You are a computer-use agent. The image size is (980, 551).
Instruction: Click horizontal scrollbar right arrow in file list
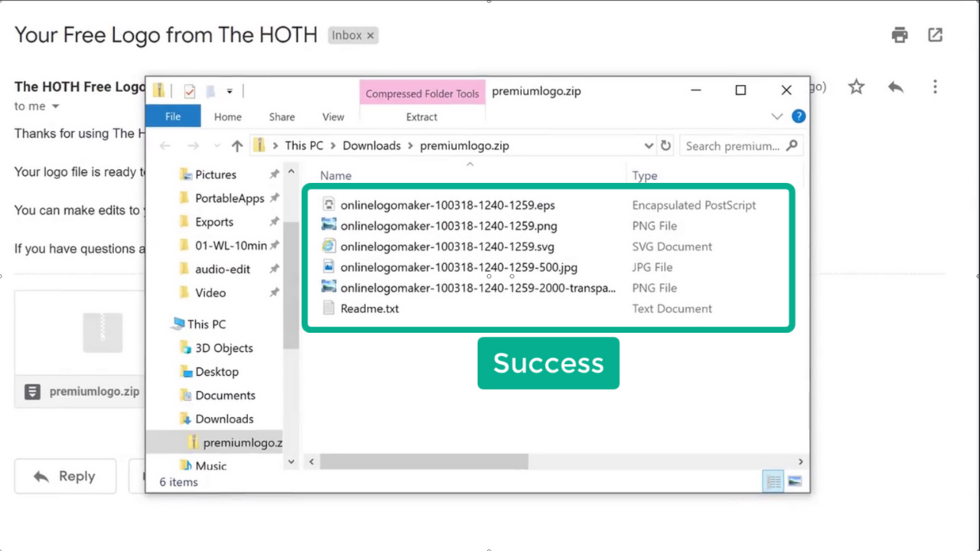(801, 461)
